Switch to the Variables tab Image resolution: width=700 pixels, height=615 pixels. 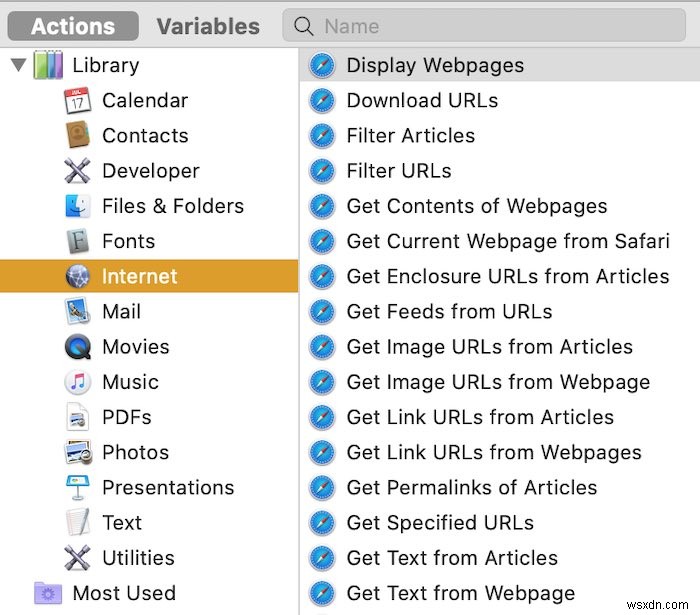point(208,26)
